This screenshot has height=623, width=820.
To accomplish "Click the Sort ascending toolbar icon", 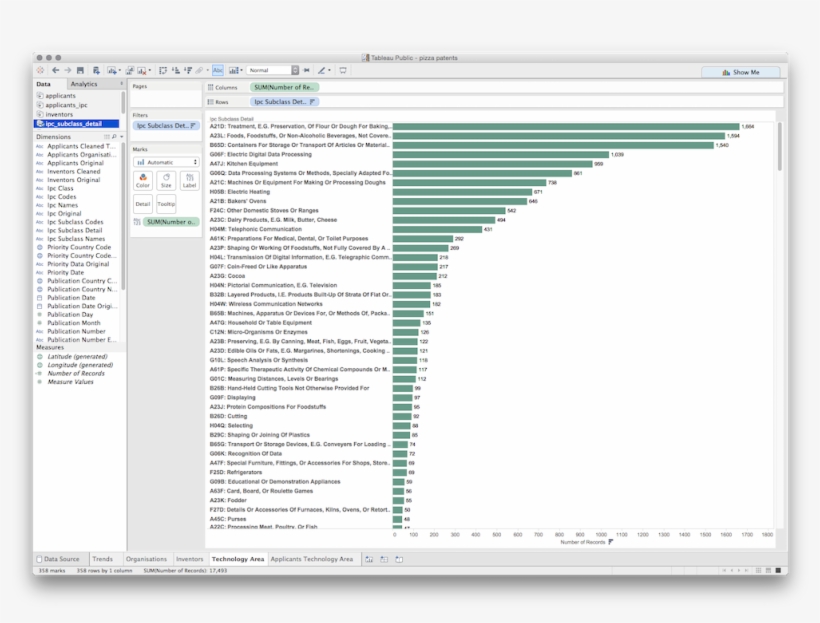I will [x=175, y=71].
